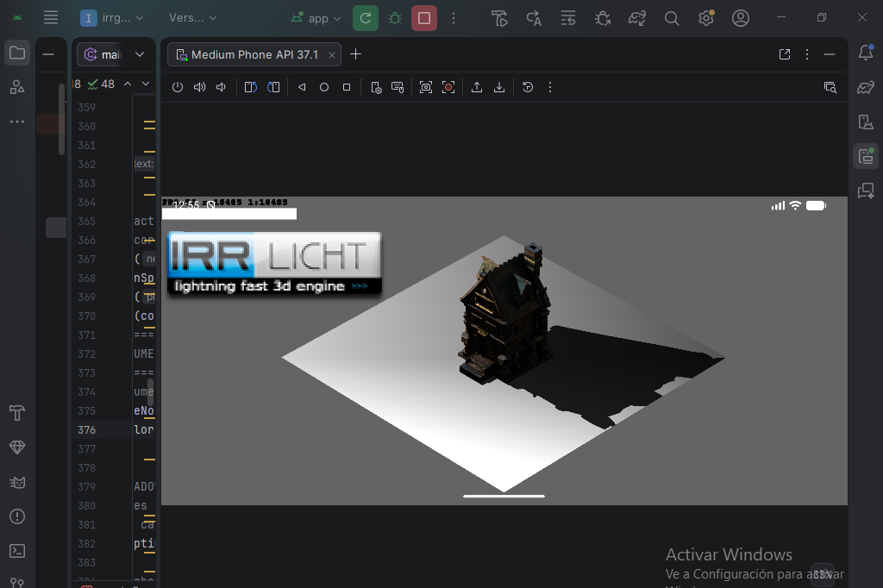The width and height of the screenshot is (883, 588).
Task: Collapse the left tool window with minus
Action: 48,54
